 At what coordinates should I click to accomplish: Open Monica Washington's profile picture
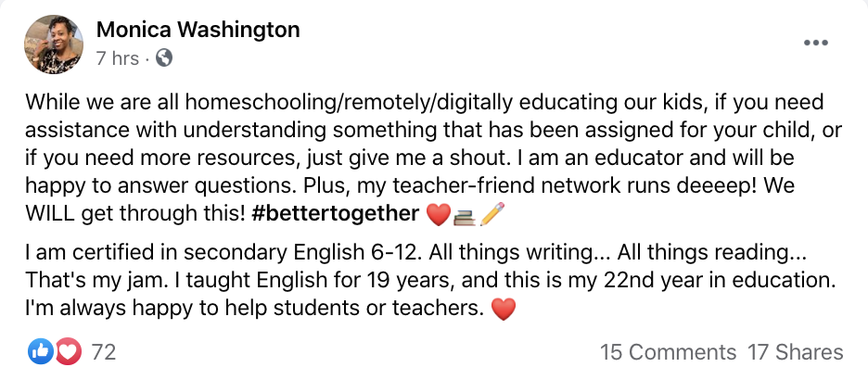coord(60,44)
